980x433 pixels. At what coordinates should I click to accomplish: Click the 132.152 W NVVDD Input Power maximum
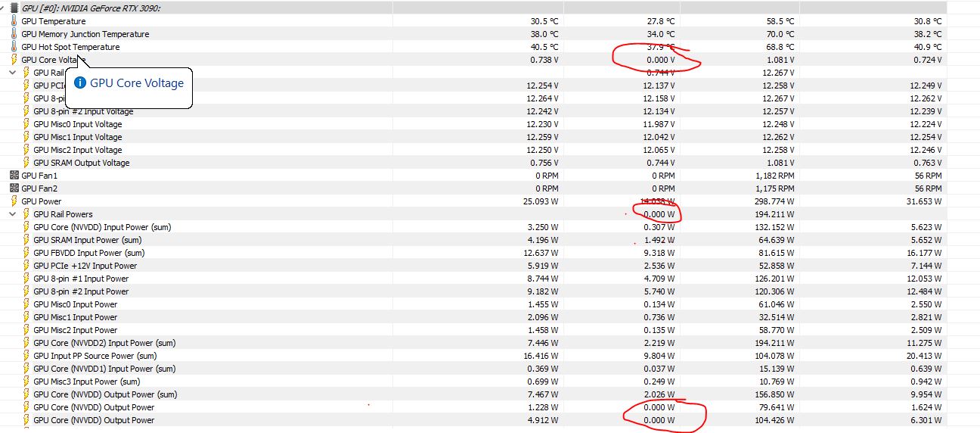773,227
